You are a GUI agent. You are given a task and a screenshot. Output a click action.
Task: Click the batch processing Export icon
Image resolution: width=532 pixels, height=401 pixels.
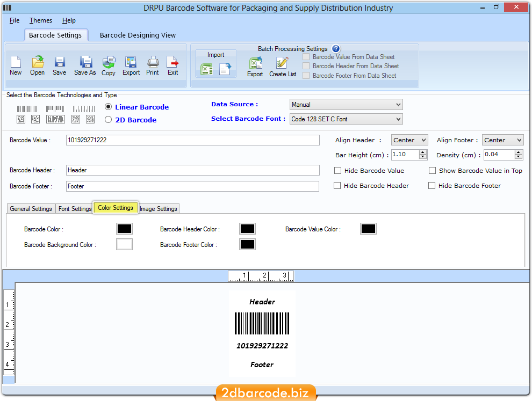pos(255,63)
